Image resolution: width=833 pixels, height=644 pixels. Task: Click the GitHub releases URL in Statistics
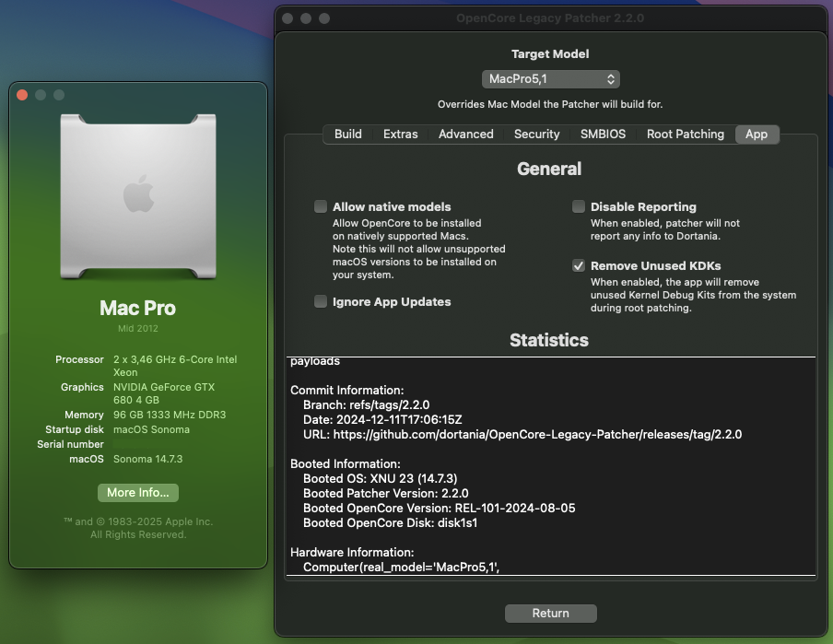(537, 435)
